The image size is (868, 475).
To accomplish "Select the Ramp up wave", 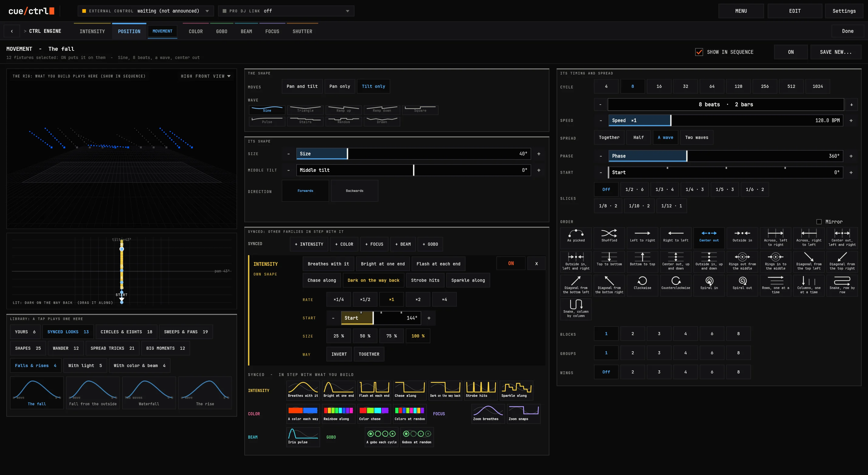I will point(344,110).
